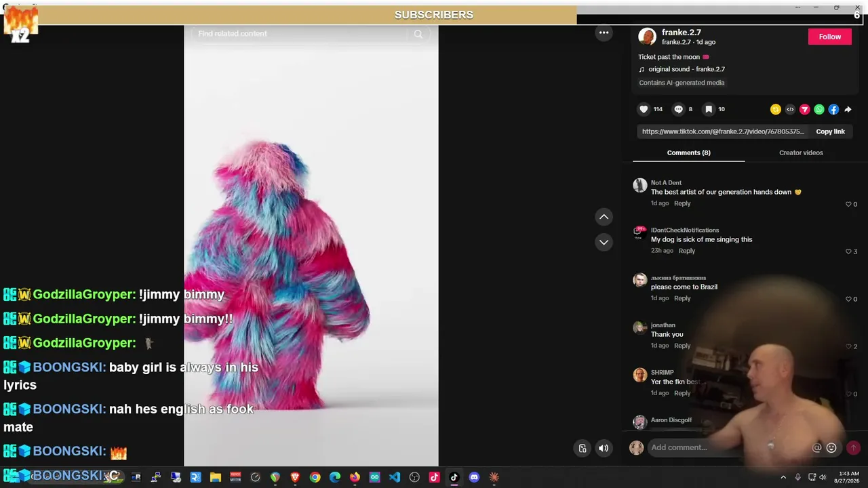This screenshot has height=488, width=868.
Task: Click the SUBSCRIBERS banner text
Action: point(434,15)
